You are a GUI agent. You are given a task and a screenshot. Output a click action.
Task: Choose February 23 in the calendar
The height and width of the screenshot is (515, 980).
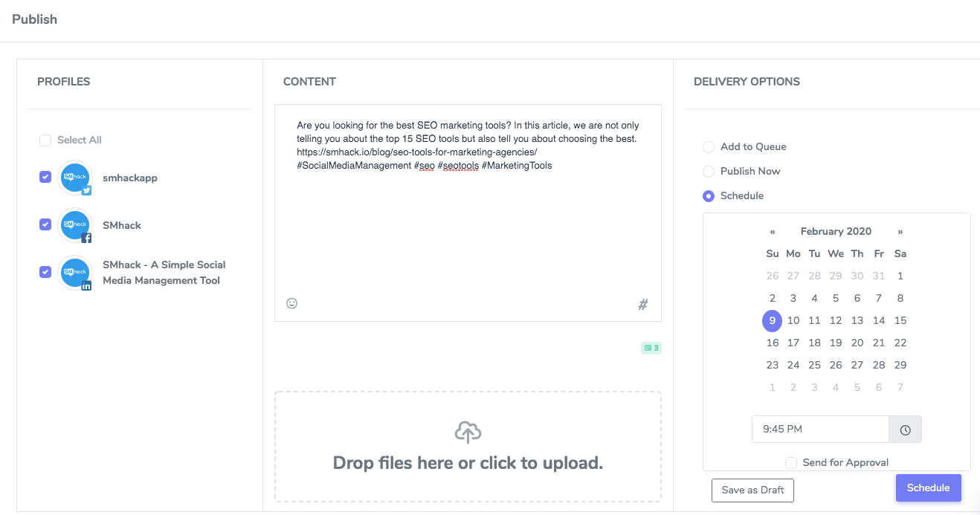pos(773,366)
